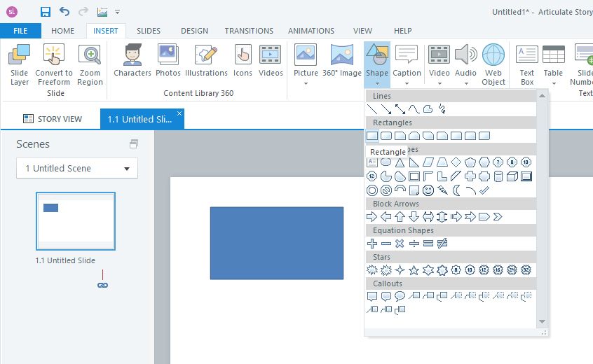The width and height of the screenshot is (593, 364).
Task: Pick the Rounded Rectangle shape
Action: (x=386, y=136)
